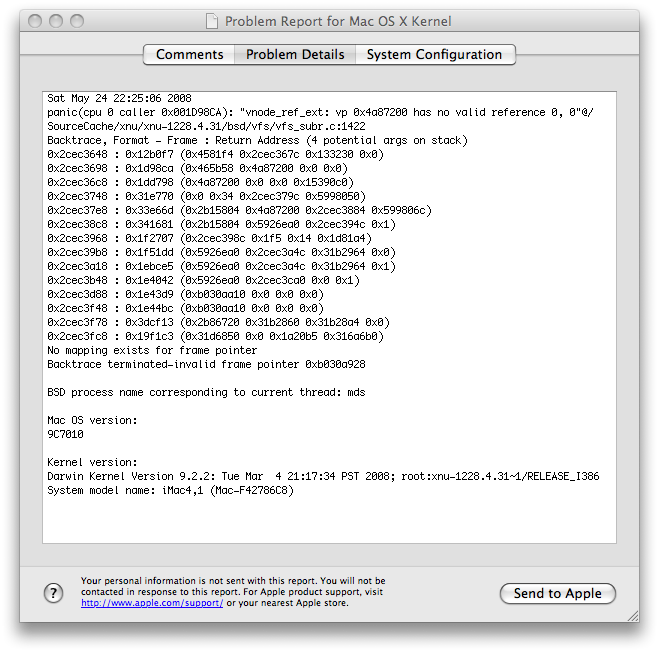Screen dimensions: 659x652
Task: Click the 'SourceCache/xnu/xnu-1228.4.31' path line
Action: click(206, 126)
